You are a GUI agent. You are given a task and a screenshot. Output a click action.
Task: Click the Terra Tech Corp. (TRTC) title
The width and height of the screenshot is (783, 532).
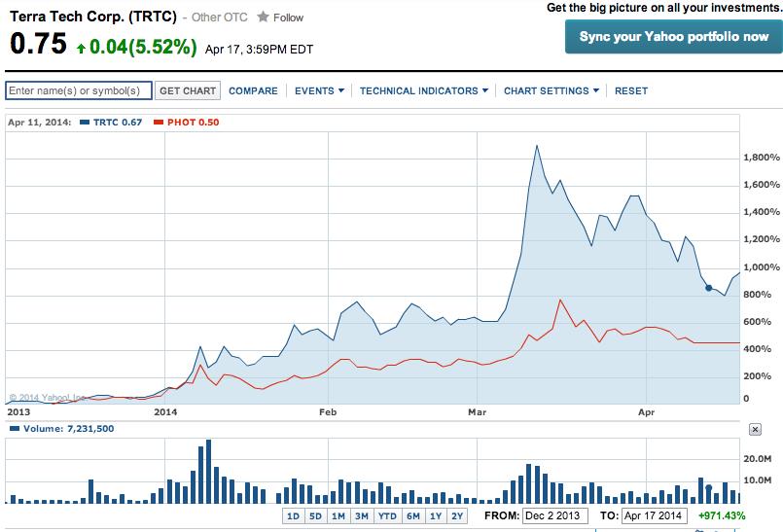tap(93, 17)
